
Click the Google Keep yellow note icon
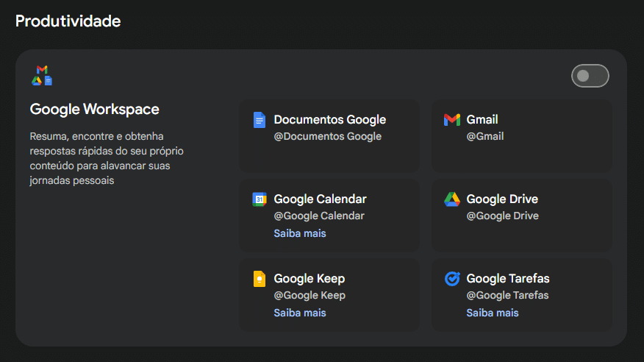260,279
